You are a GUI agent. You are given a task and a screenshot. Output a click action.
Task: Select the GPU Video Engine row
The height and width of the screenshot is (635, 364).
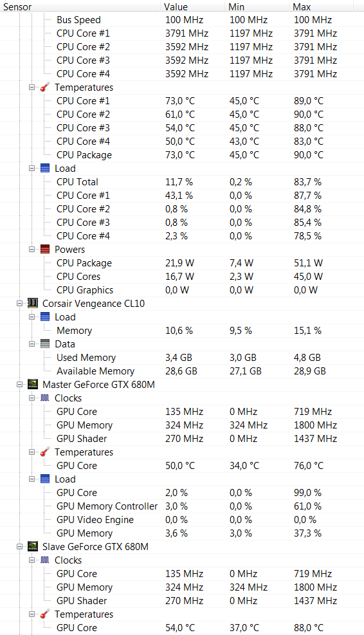pos(182,520)
